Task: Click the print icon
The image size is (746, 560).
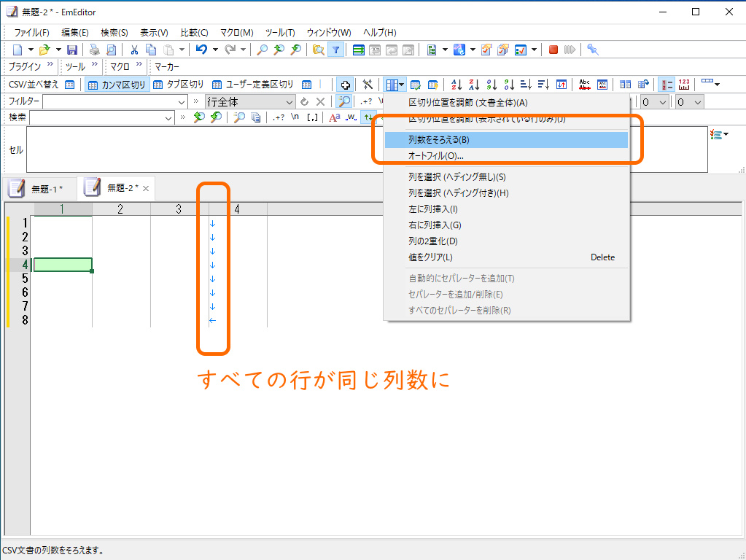Action: tap(95, 49)
